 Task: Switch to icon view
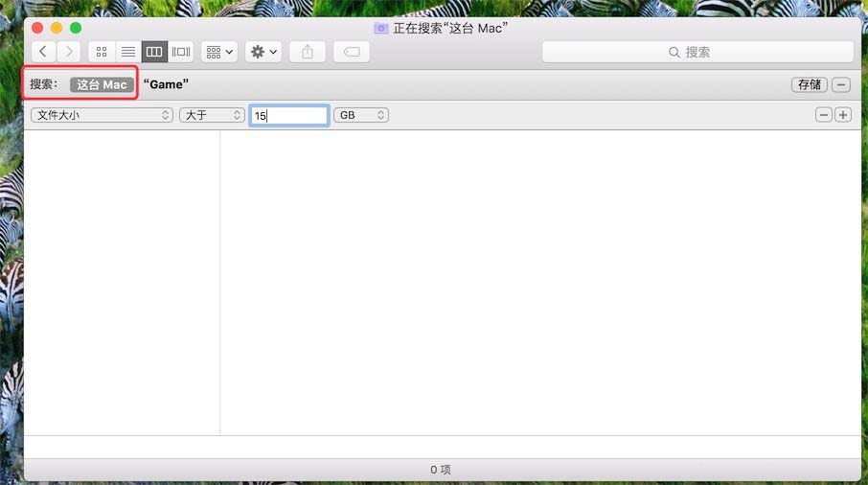[102, 52]
